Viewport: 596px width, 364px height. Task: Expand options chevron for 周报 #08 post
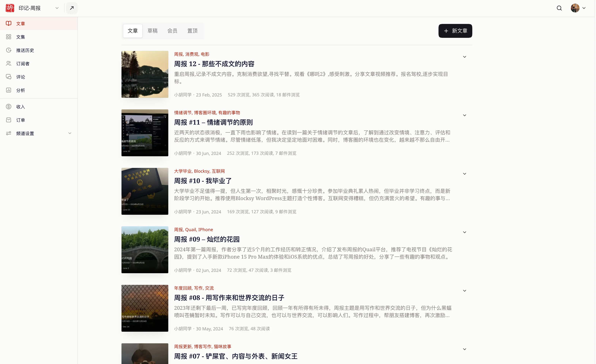tap(464, 291)
